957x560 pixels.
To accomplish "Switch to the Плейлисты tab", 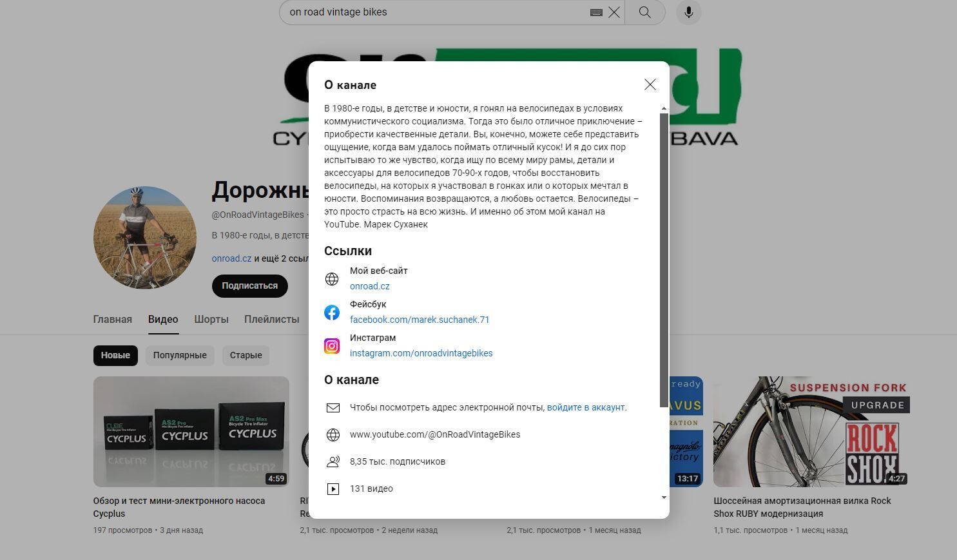I will pyautogui.click(x=272, y=319).
